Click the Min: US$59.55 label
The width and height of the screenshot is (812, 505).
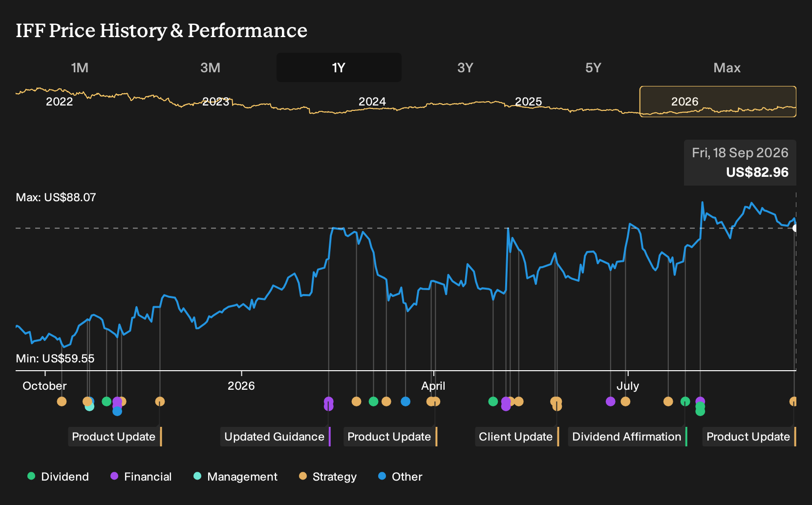point(55,358)
